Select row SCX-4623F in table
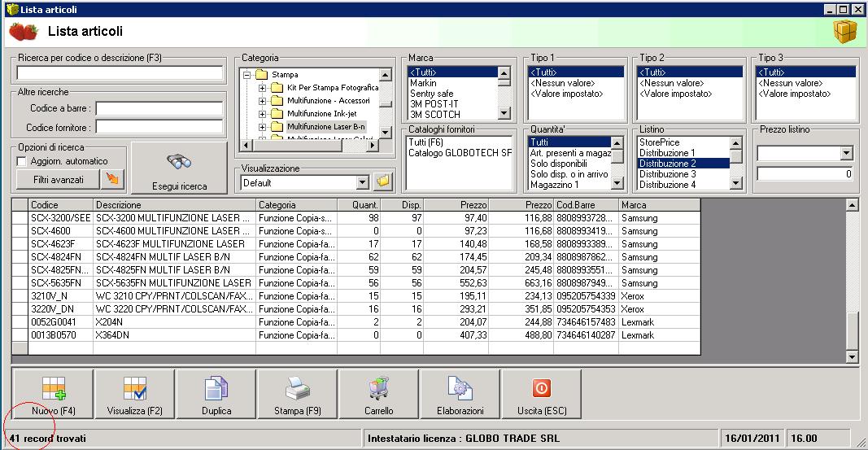This screenshot has width=868, height=450. [x=356, y=243]
